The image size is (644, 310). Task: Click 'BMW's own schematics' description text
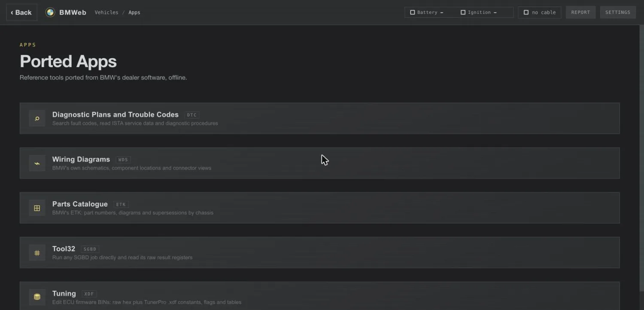[132, 168]
